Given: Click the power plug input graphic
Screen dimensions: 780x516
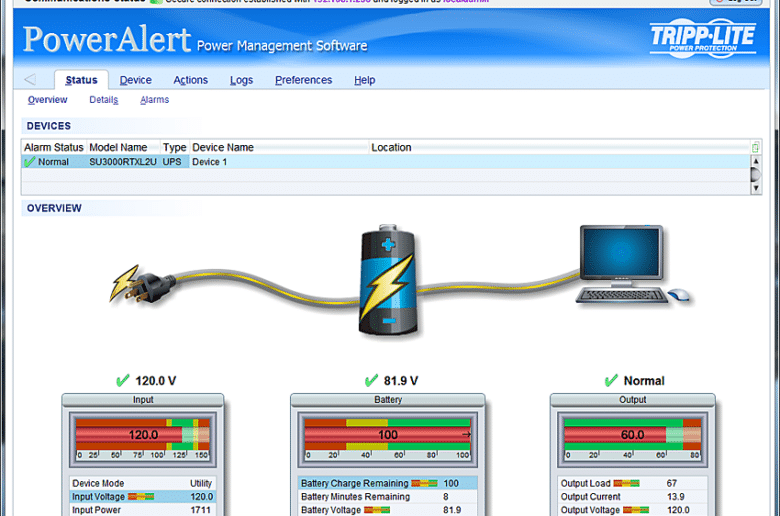Looking at the screenshot, I should tap(143, 285).
